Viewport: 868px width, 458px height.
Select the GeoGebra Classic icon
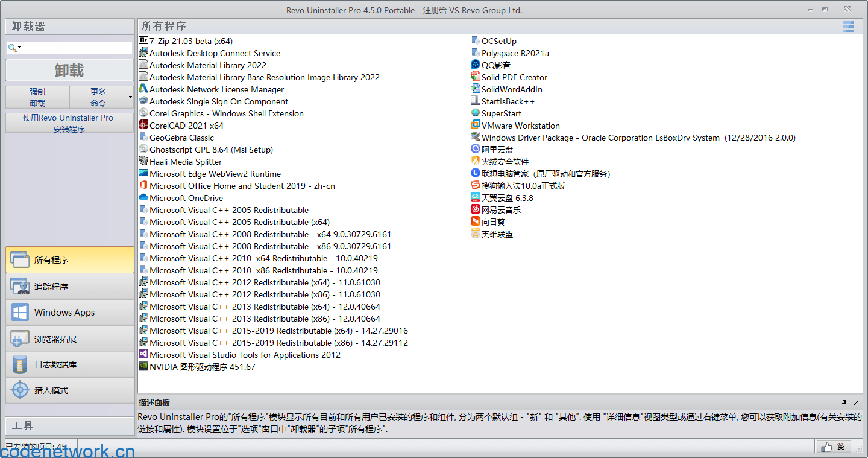(143, 138)
